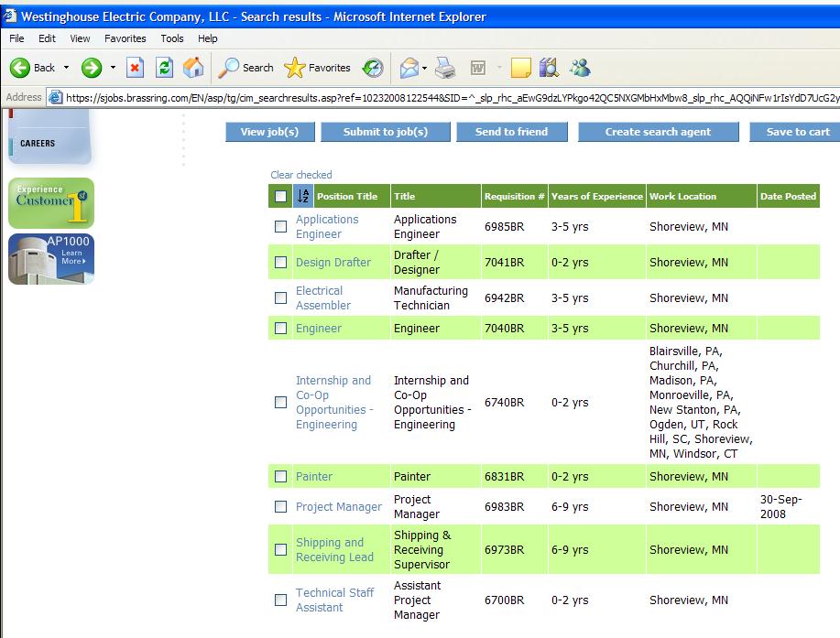This screenshot has height=638, width=840.
Task: Tick the Painter job checkbox
Action: click(281, 477)
